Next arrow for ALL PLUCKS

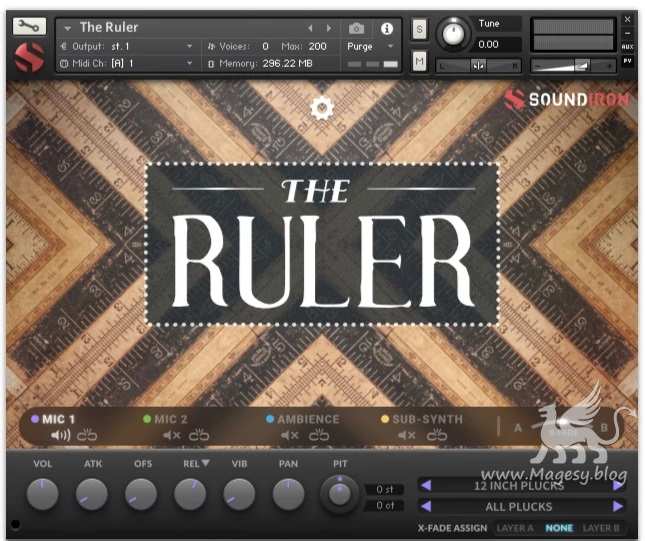coord(618,506)
